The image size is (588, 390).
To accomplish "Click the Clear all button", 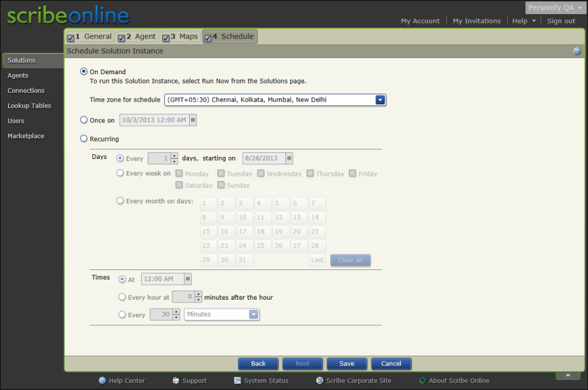I will tap(351, 260).
